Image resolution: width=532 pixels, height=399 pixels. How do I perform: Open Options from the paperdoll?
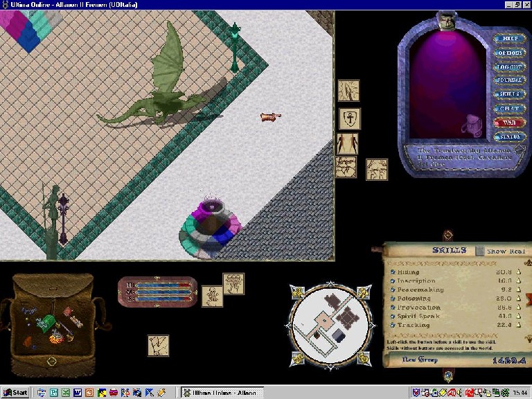point(510,53)
